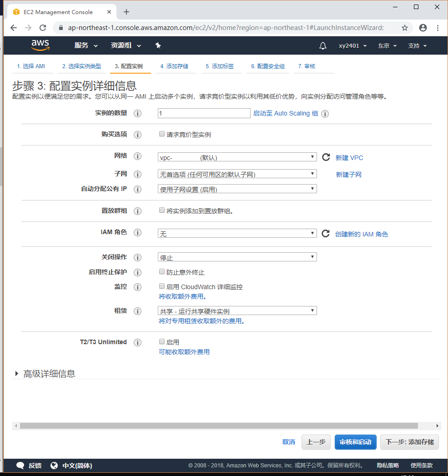Image resolution: width=448 pixels, height=476 pixels.
Task: Click 新建 VPC link
Action: click(349, 158)
